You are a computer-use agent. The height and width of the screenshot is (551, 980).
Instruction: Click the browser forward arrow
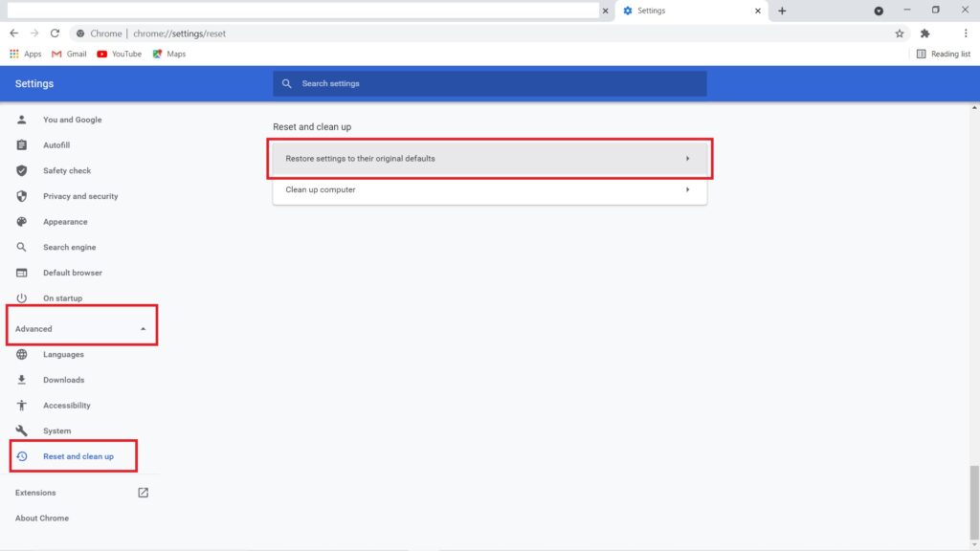(x=34, y=33)
